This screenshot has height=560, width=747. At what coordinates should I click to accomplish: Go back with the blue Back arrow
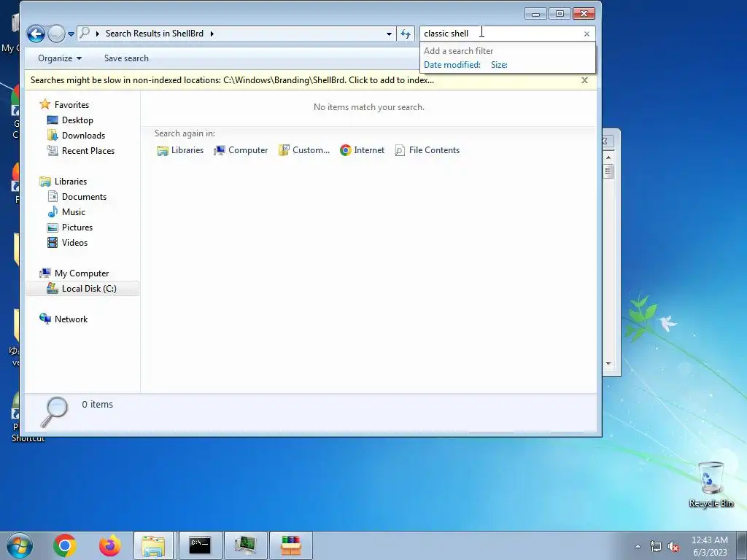(36, 34)
